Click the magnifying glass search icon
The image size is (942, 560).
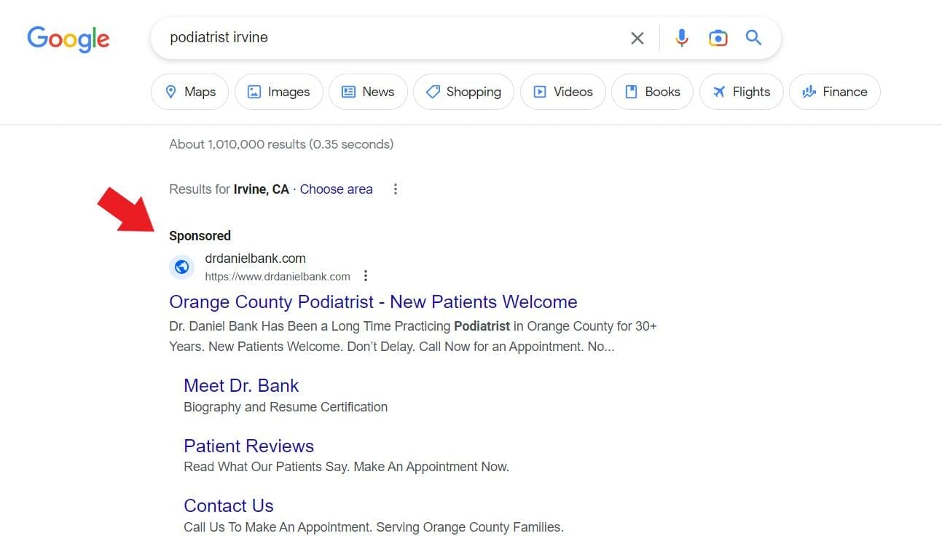pyautogui.click(x=753, y=37)
